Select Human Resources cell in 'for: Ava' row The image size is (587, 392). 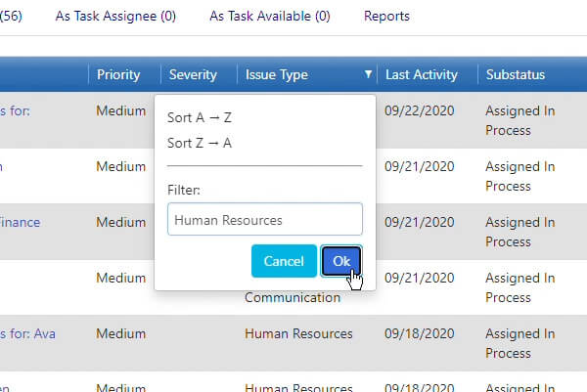[298, 333]
